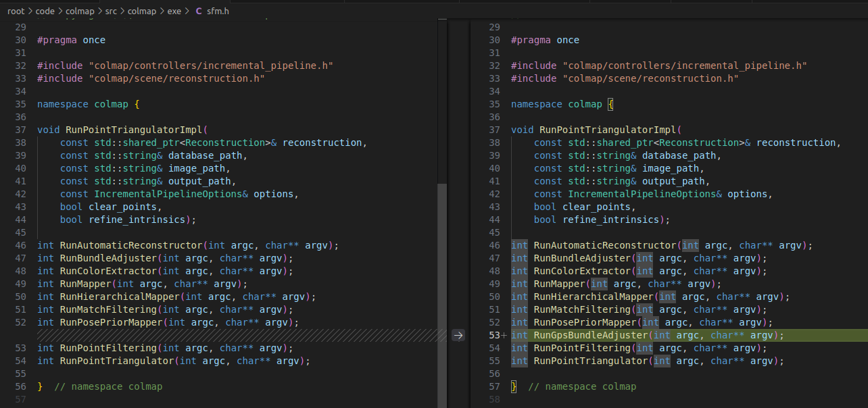Click the incremental_pipeline.h include in the right pane

pyautogui.click(x=685, y=66)
